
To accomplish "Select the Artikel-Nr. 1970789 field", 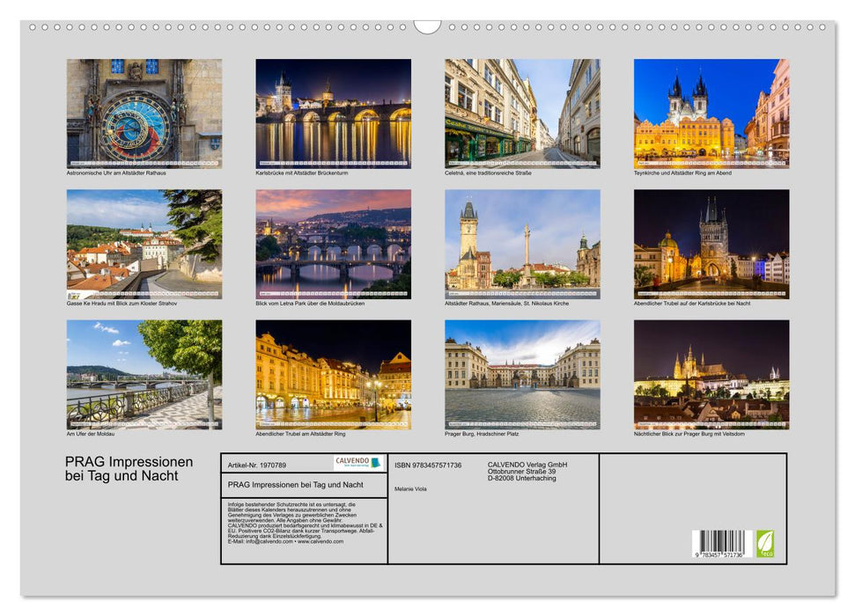I will click(257, 465).
